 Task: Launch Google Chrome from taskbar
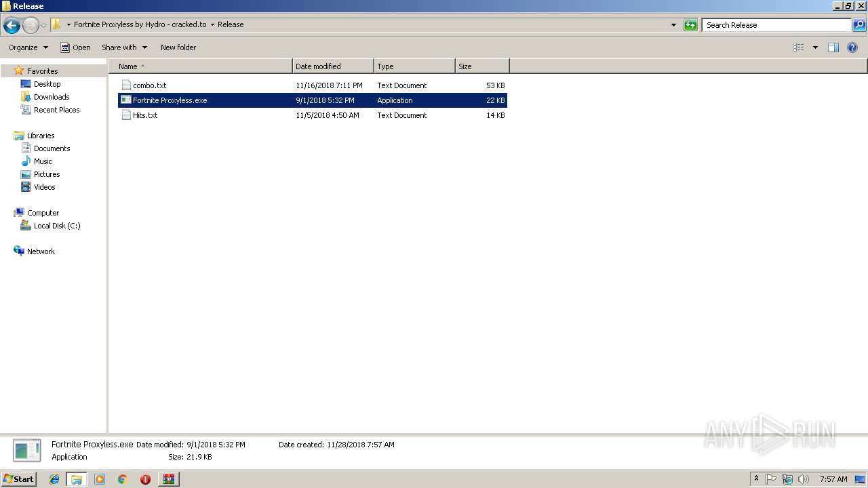[123, 479]
